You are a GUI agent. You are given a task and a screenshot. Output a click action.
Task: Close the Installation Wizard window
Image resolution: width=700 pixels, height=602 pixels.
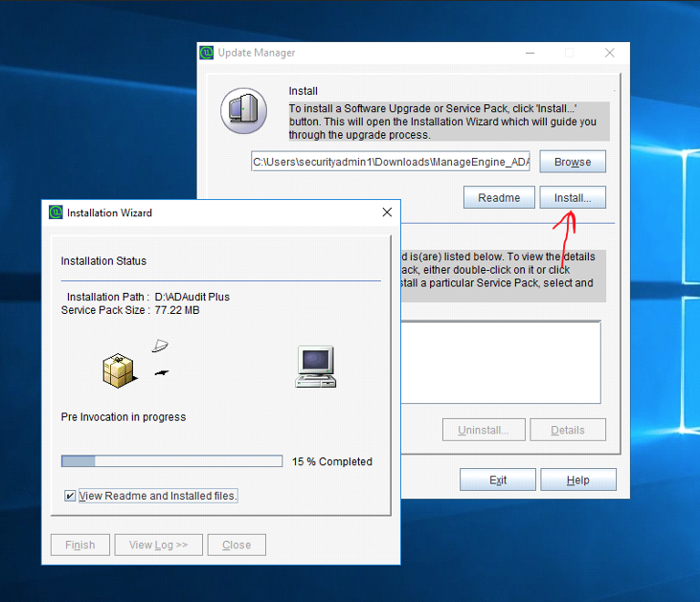point(387,212)
